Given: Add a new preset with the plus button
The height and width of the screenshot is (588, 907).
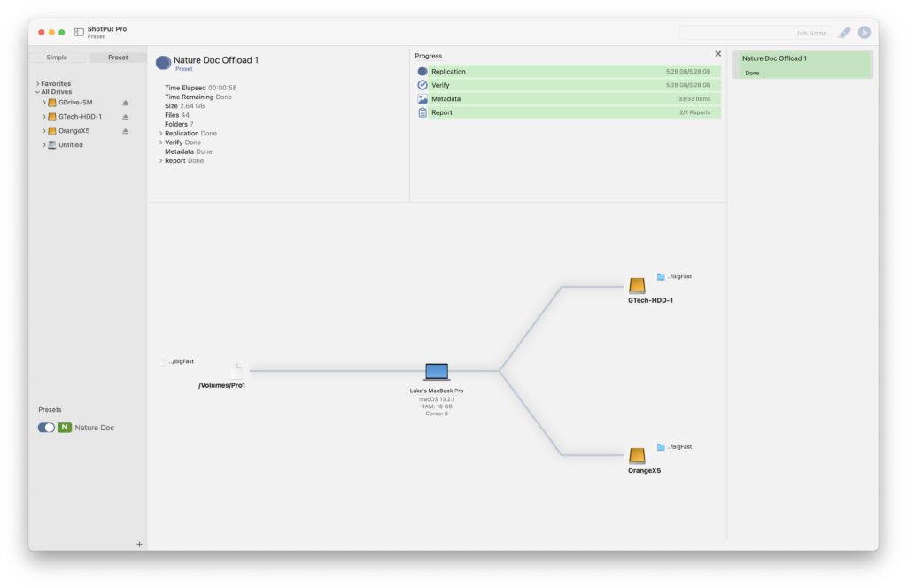Looking at the screenshot, I should tap(139, 544).
